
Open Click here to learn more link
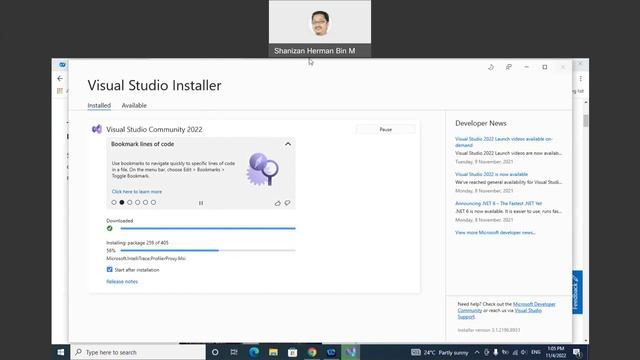click(137, 191)
